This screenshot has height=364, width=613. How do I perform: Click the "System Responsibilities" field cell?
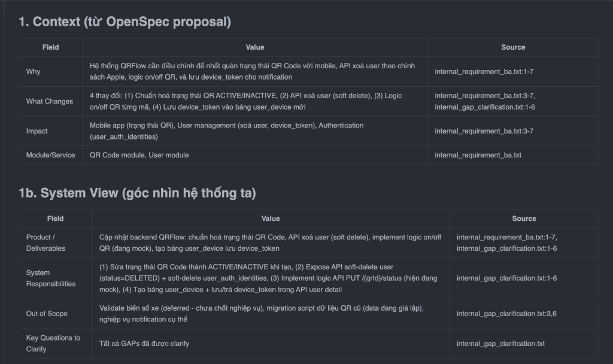[x=50, y=278]
